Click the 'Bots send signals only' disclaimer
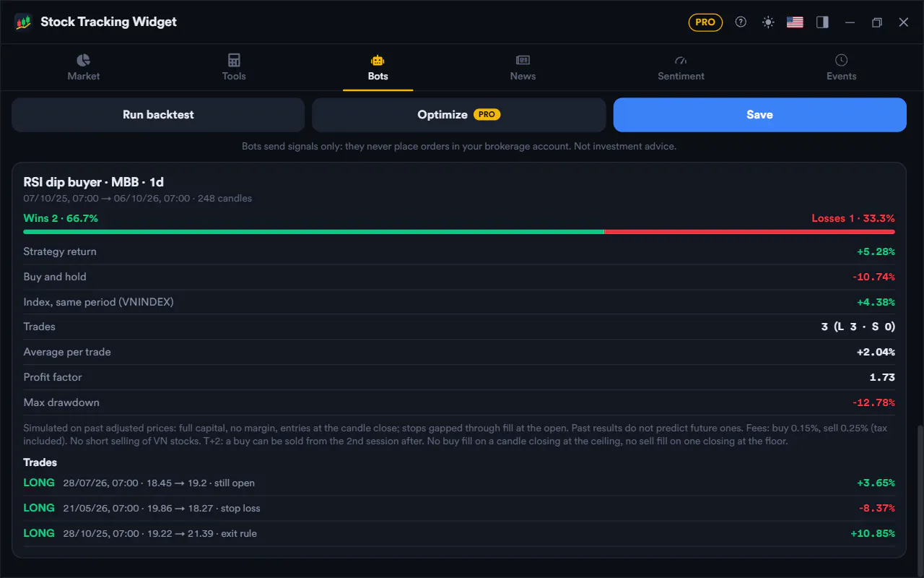 (459, 146)
